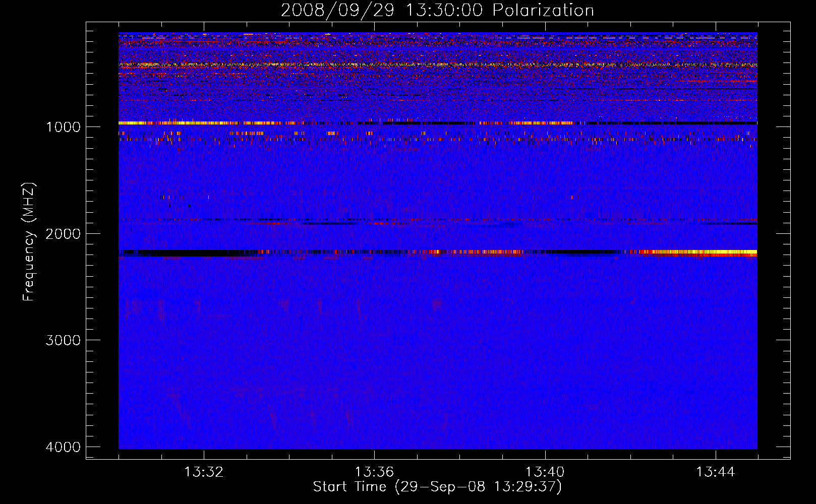Click the 1000 frequency tick label
816x504 pixels.
[64, 127]
